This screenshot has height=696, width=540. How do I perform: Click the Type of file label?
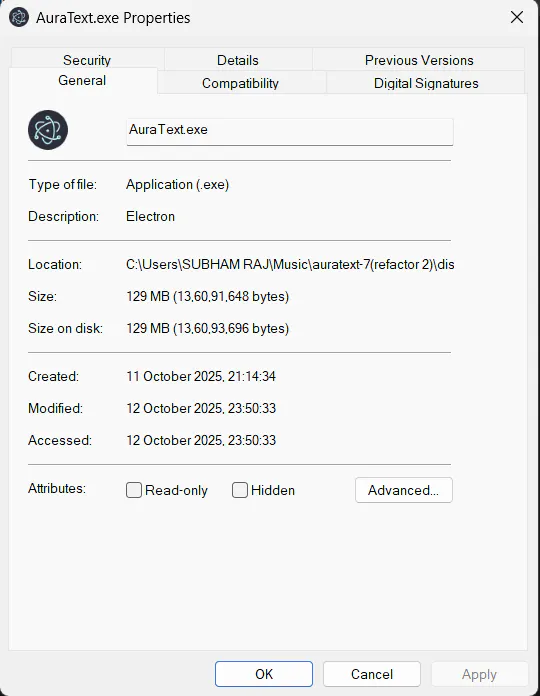coord(63,184)
